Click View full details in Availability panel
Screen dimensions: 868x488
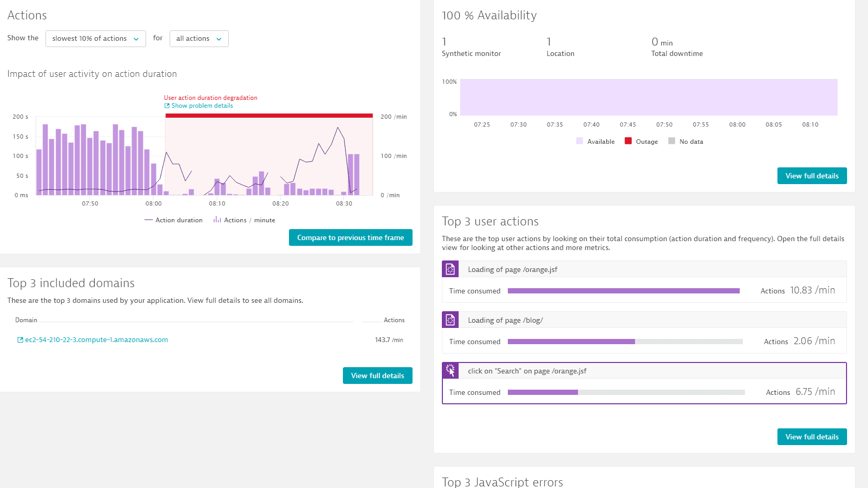[812, 176]
